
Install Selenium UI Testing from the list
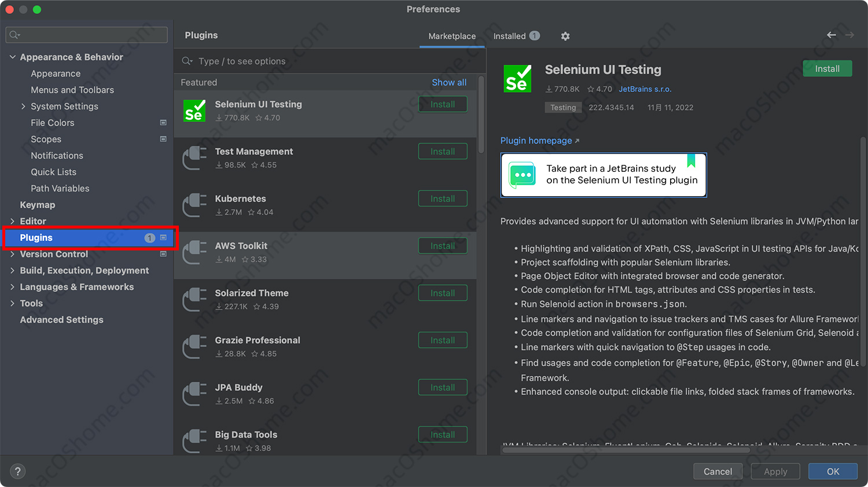[x=443, y=104]
